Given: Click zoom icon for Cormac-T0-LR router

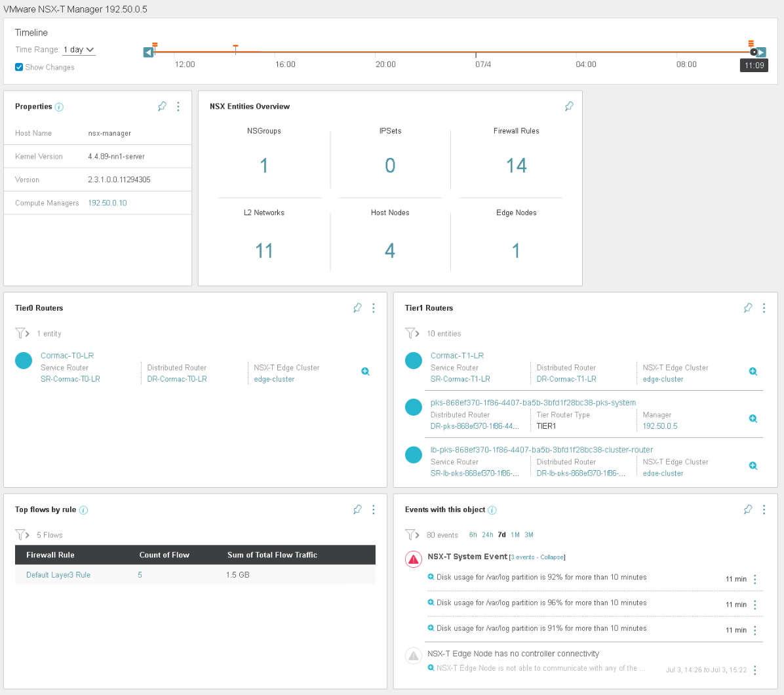Looking at the screenshot, I should [x=365, y=372].
